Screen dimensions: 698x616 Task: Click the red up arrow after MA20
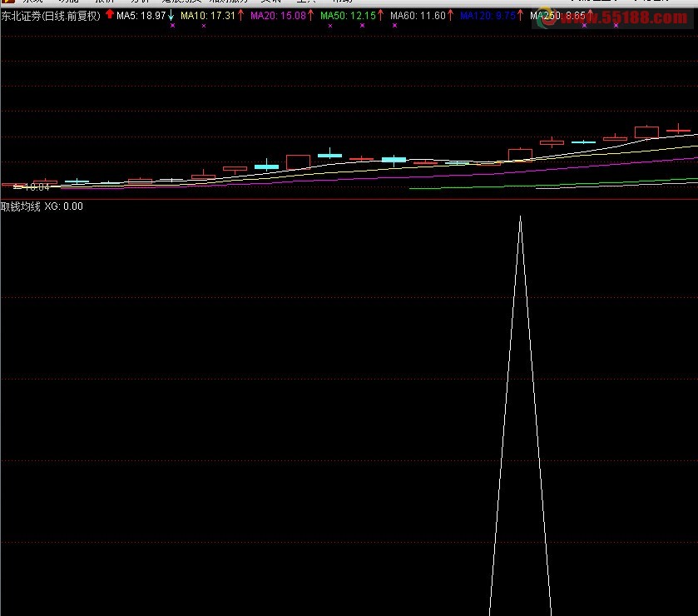[311, 15]
